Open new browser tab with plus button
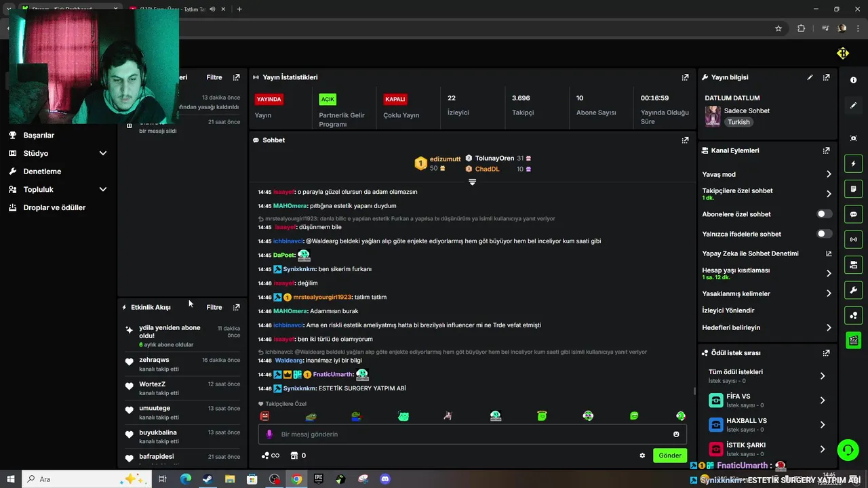The width and height of the screenshot is (868, 488). 239,9
